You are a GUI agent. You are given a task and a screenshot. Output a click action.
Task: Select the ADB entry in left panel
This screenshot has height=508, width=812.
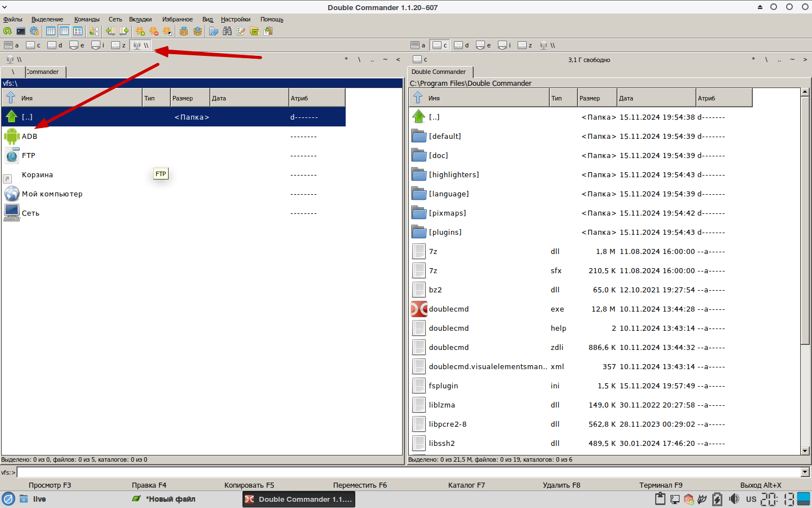point(174,136)
